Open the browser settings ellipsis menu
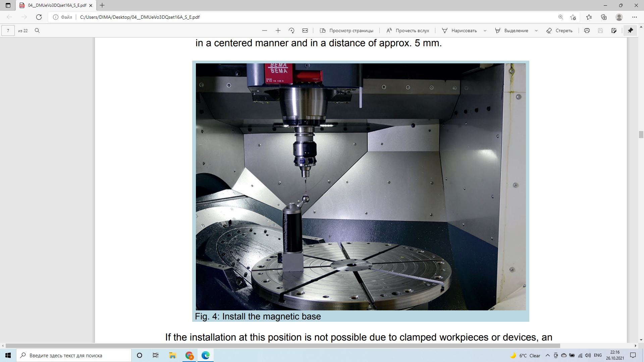The height and width of the screenshot is (362, 644). tap(634, 17)
